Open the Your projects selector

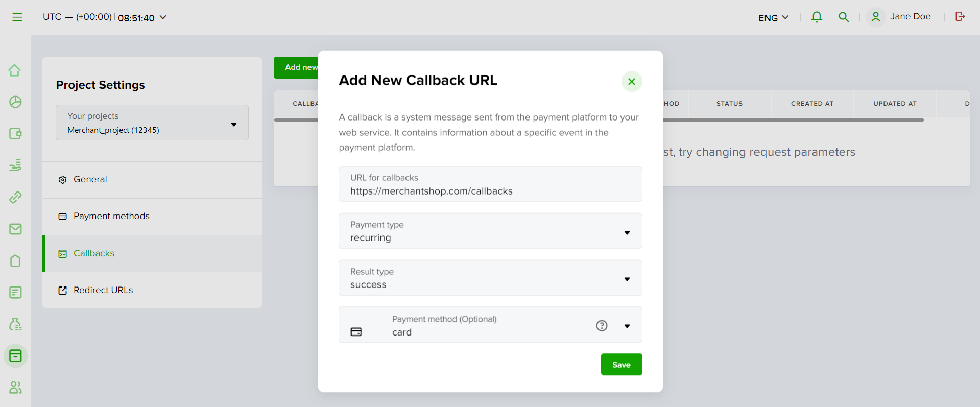[x=152, y=123]
